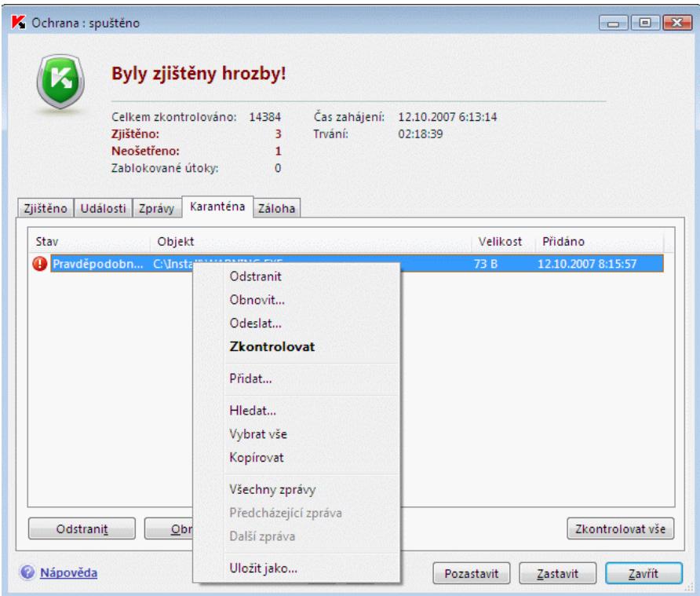Choose Odstranit from the context menu
700x596 pixels.
tap(255, 276)
